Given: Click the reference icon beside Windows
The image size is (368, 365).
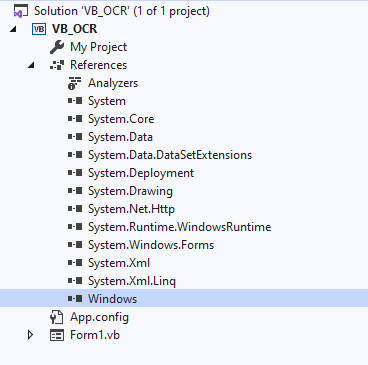Looking at the screenshot, I should pyautogui.click(x=75, y=299).
